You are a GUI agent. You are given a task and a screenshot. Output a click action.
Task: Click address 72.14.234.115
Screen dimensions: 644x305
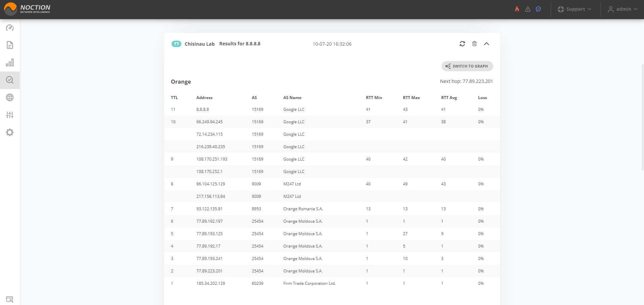coord(210,134)
